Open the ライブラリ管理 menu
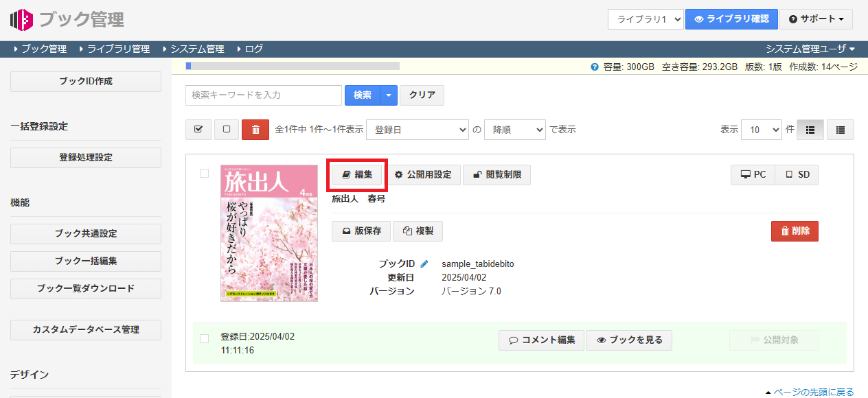The height and width of the screenshot is (398, 868). [x=117, y=49]
